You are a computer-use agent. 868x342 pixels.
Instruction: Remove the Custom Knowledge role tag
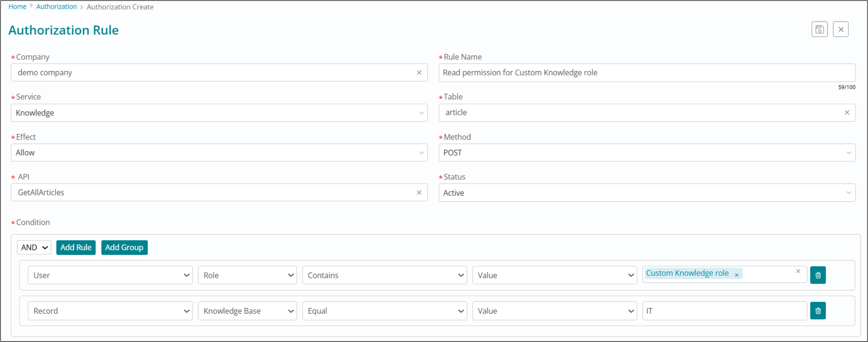737,275
